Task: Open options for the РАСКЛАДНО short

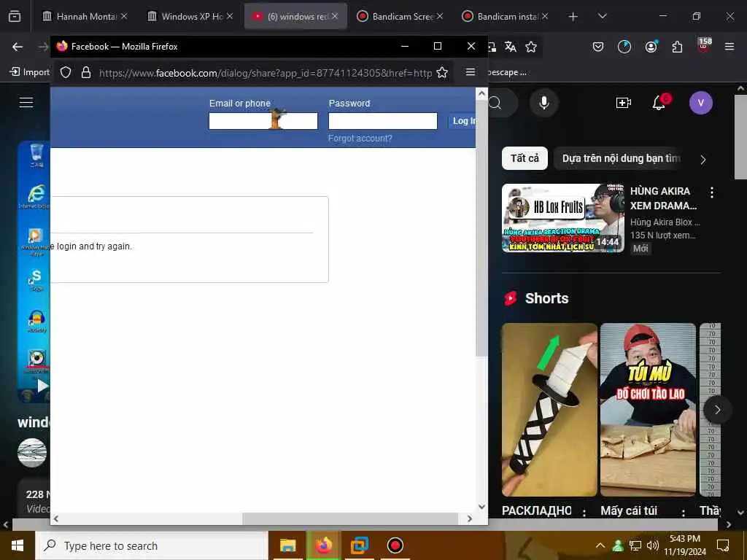Action: tap(584, 513)
